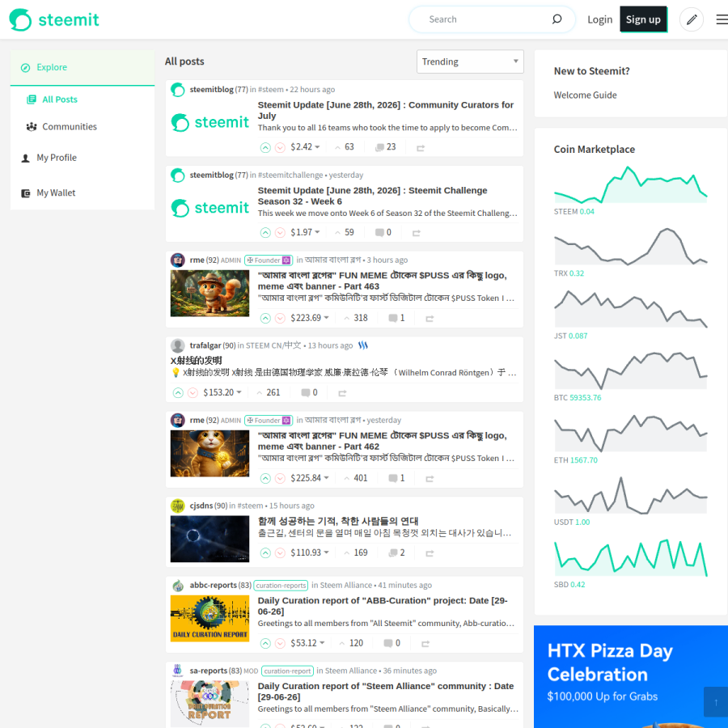
Task: Open the pencil compose post icon
Action: (691, 19)
